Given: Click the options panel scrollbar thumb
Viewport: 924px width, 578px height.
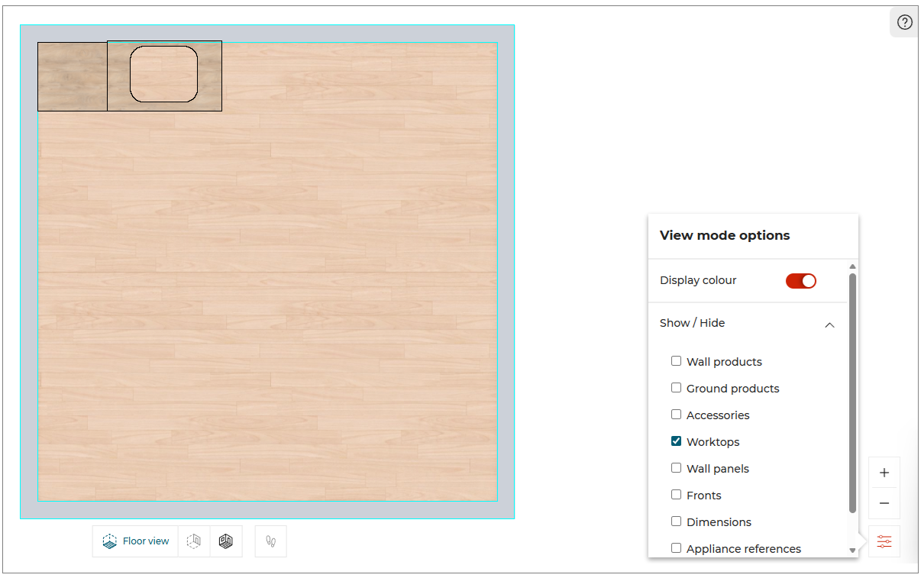Looking at the screenshot, I should 853,392.
